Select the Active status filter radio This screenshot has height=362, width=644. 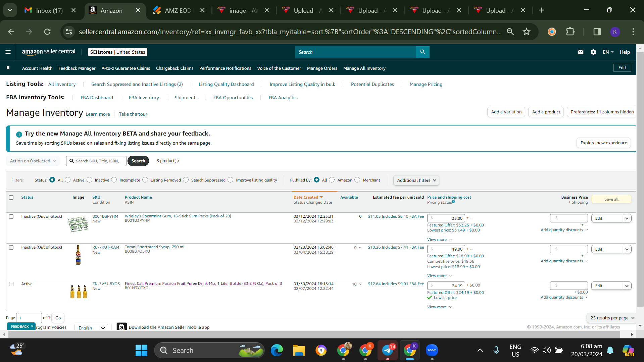(x=68, y=180)
